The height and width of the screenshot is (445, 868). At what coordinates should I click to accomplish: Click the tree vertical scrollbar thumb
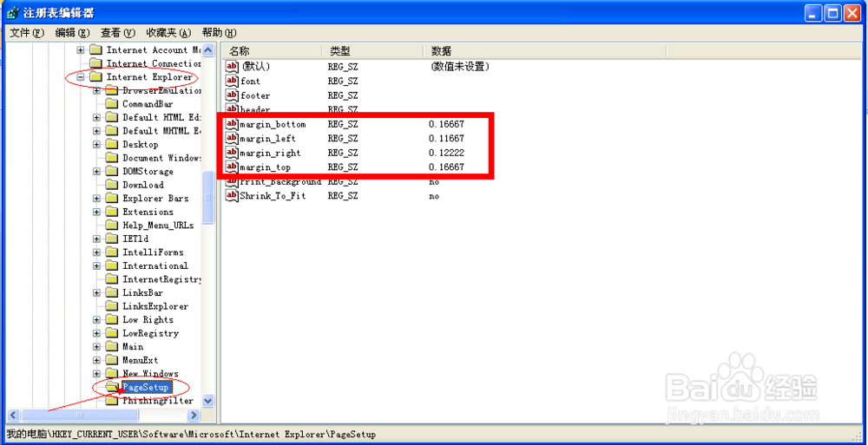tap(208, 197)
